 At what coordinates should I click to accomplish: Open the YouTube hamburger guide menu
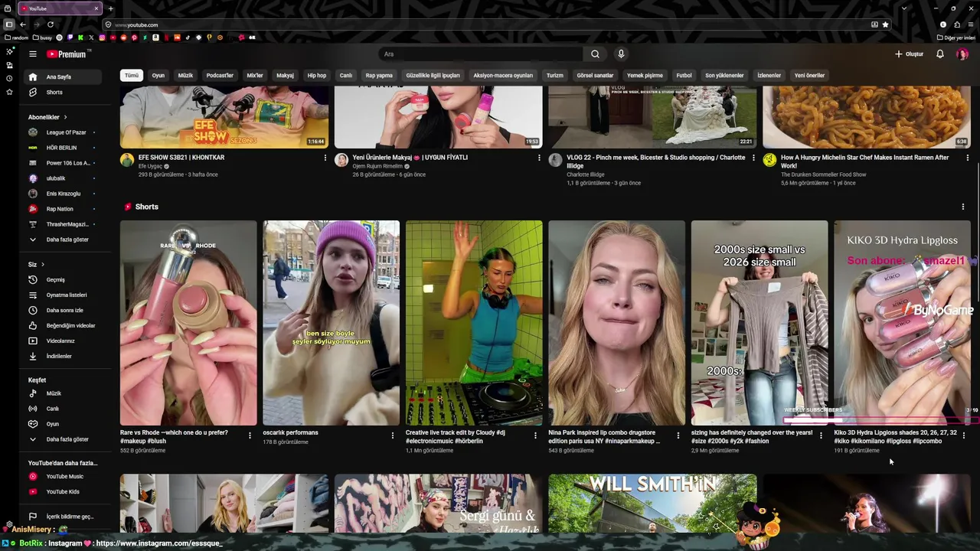tap(33, 54)
